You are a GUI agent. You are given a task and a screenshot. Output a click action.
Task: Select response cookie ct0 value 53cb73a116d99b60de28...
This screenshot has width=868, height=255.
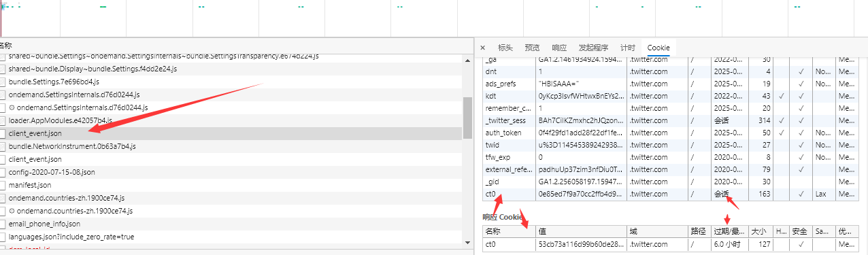[580, 243]
